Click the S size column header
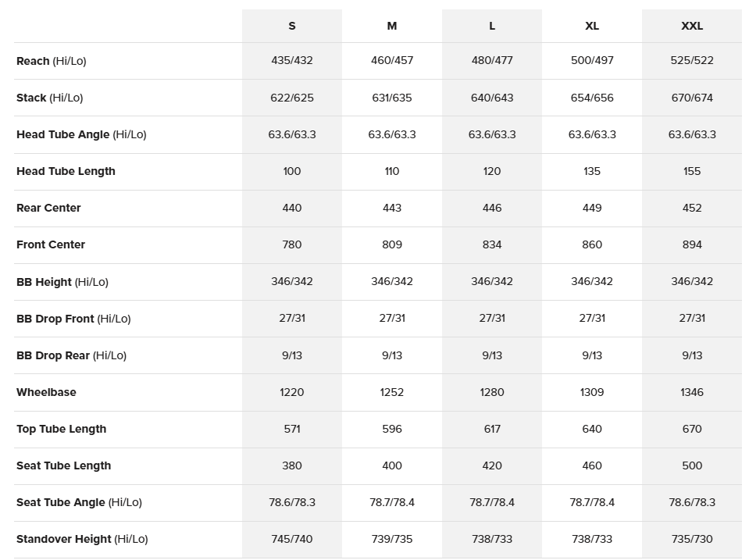 click(292, 26)
